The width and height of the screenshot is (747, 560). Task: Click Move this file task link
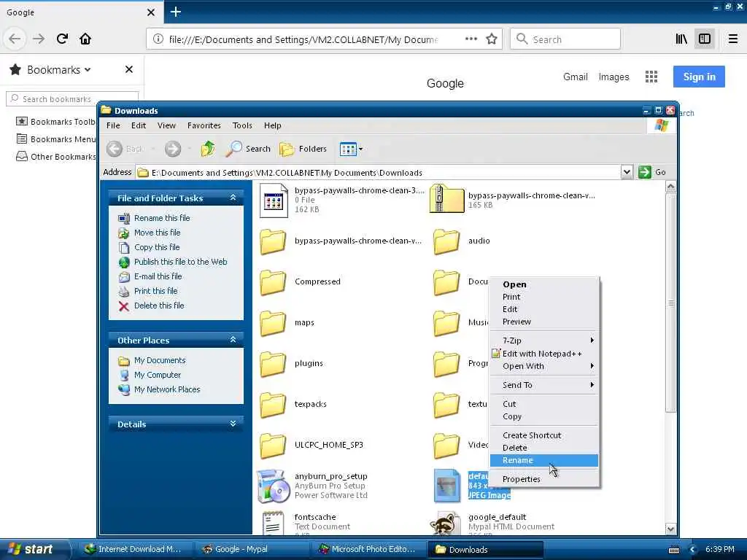[158, 233]
